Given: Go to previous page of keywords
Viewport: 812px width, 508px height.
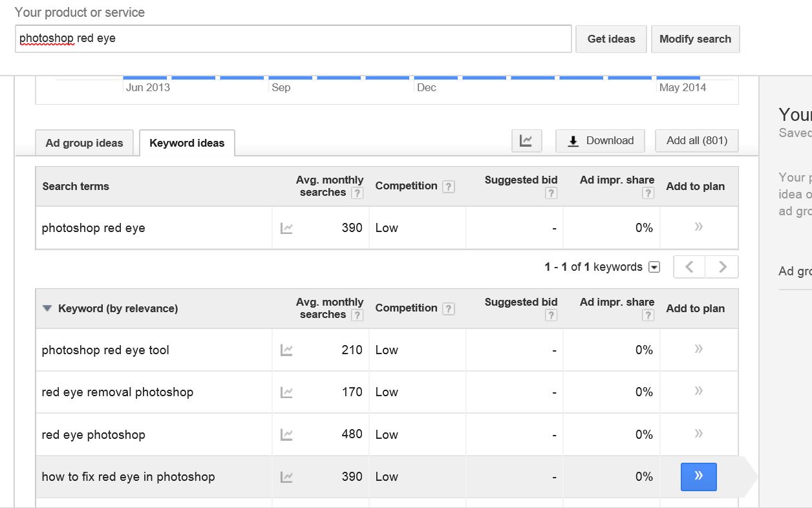Looking at the screenshot, I should click(x=689, y=267).
